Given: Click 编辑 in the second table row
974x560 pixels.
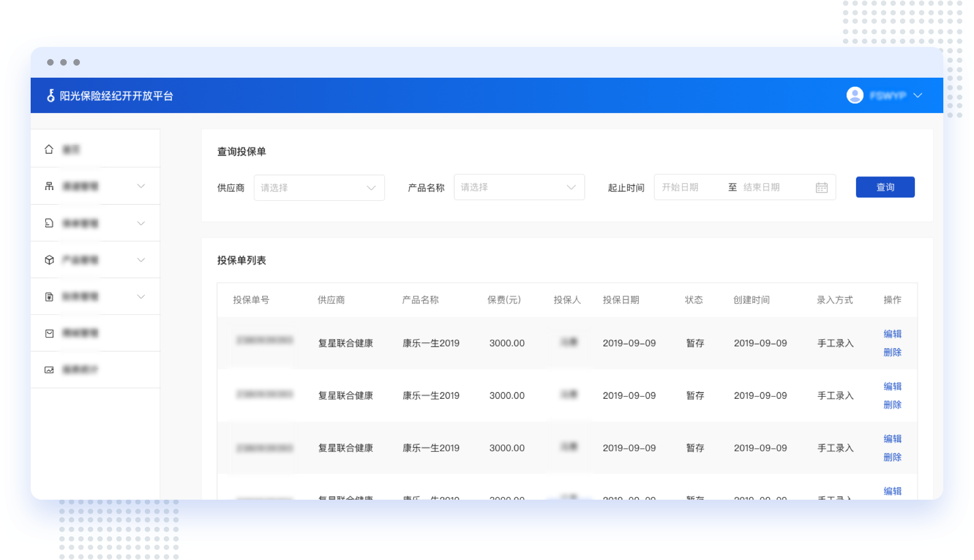Looking at the screenshot, I should [x=893, y=386].
